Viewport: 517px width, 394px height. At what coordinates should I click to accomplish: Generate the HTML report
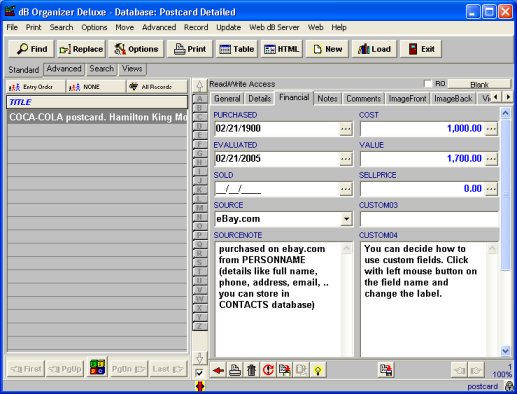(281, 49)
